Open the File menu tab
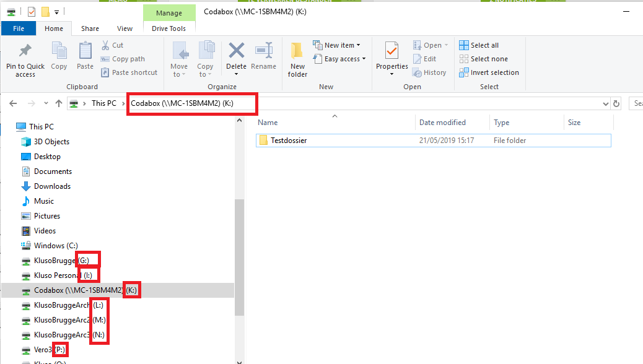 (19, 28)
